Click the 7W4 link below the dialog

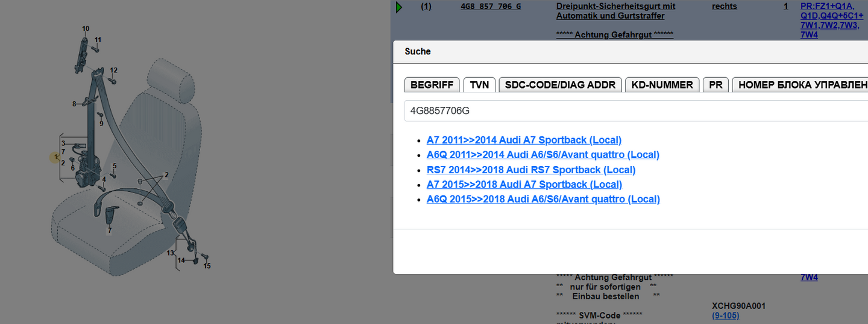tap(809, 277)
